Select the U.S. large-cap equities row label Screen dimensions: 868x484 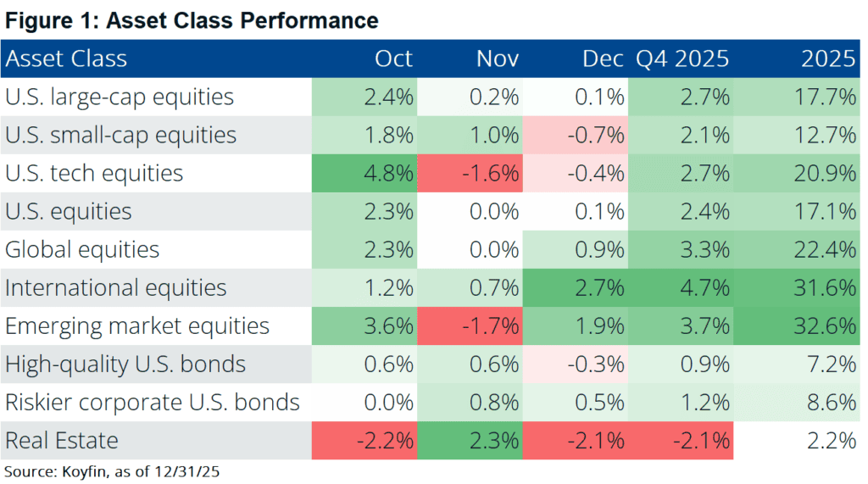coord(120,97)
